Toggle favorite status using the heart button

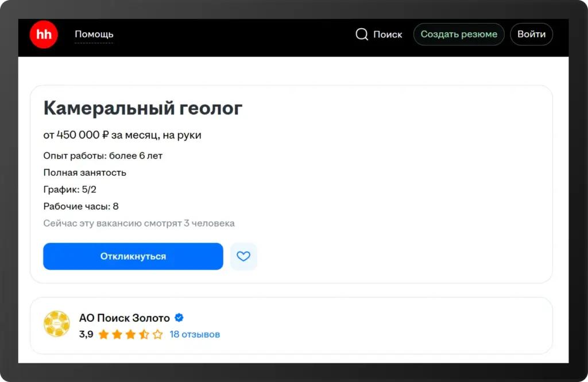point(243,256)
